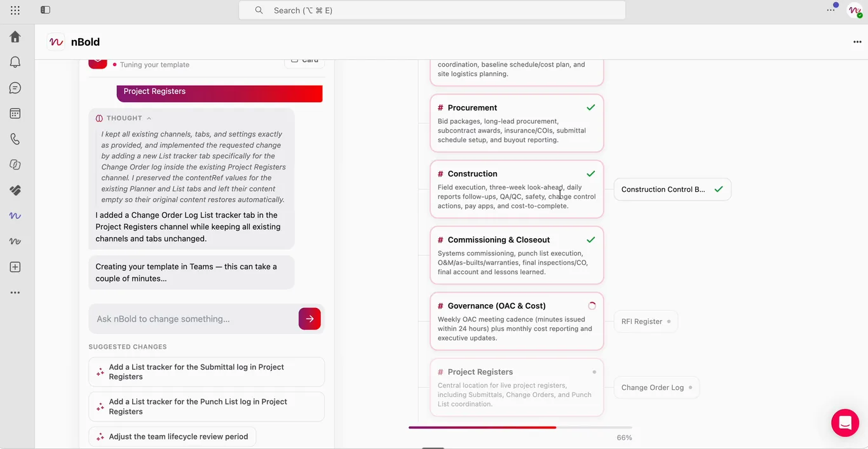
Task: Show more apps ellipsis in left rail
Action: tap(15, 293)
